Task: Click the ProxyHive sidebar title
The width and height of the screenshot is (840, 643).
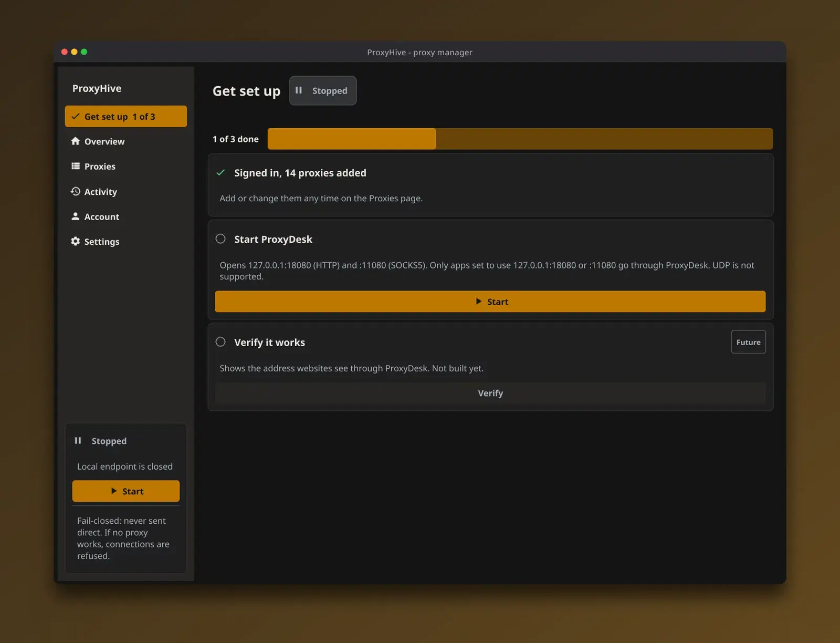Action: 97,88
